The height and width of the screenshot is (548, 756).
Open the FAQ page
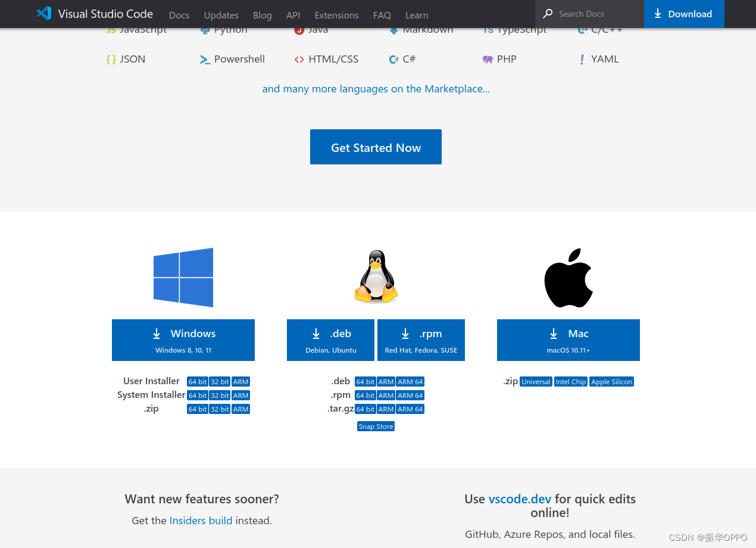[x=382, y=15]
